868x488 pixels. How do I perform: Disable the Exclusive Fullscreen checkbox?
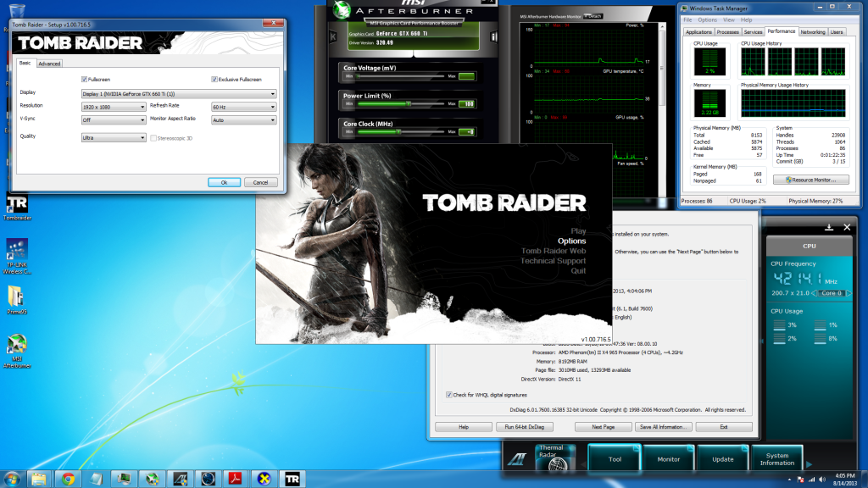(x=214, y=79)
